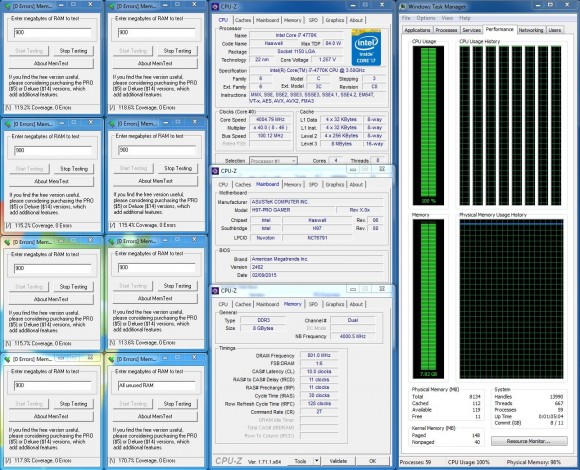Click MemTest title icon in 170.7% Coverage window
Screen dimensions: 580x470
click(x=111, y=359)
